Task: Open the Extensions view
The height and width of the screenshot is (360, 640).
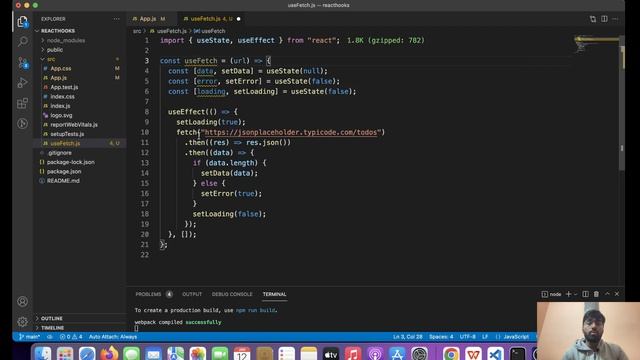Action: coord(23,103)
